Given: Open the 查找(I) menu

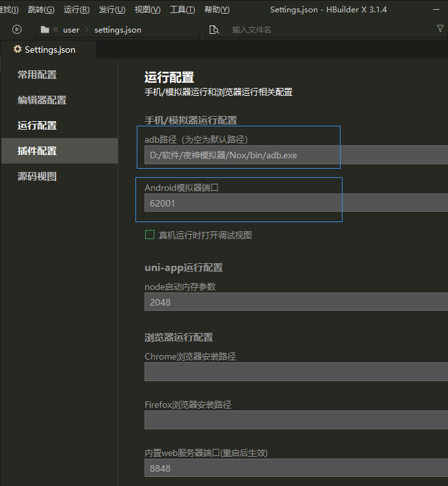Looking at the screenshot, I should coord(9,10).
